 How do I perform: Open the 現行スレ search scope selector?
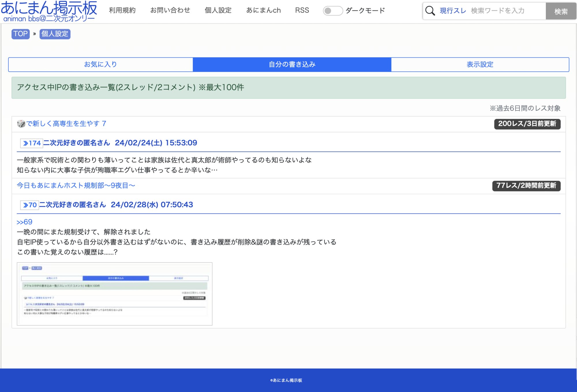point(453,11)
